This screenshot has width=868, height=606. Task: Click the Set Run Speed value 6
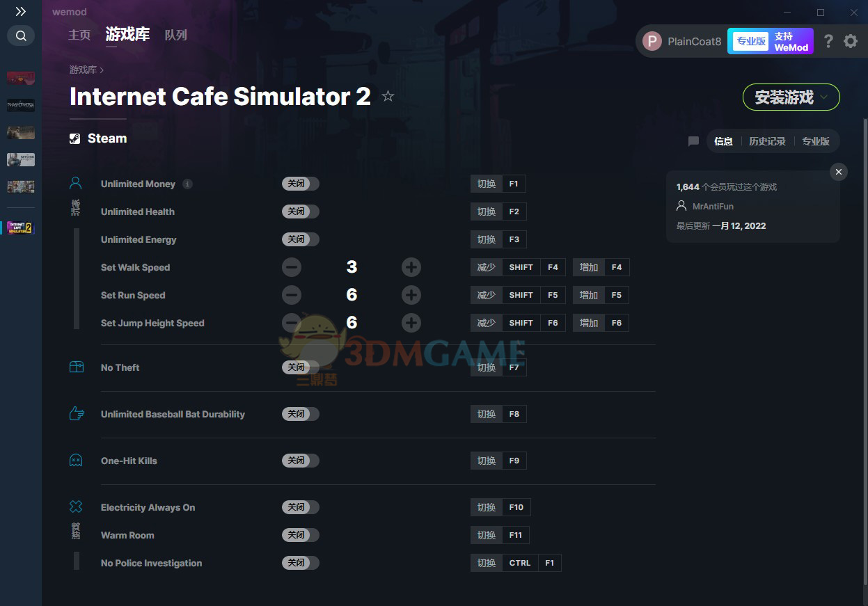point(352,295)
